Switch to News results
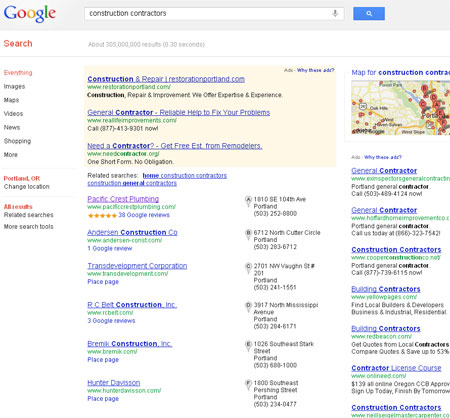Image resolution: width=450 pixels, height=418 pixels. click(12, 127)
